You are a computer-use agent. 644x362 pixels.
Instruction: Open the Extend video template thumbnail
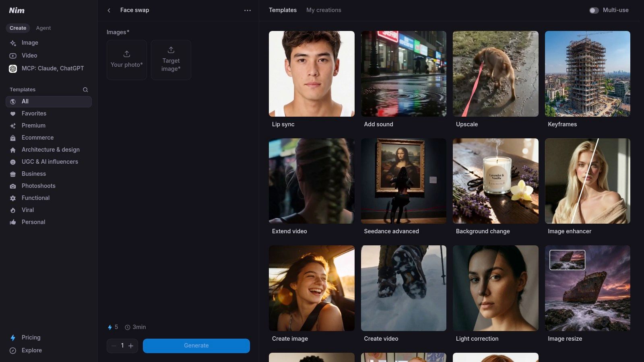click(312, 181)
